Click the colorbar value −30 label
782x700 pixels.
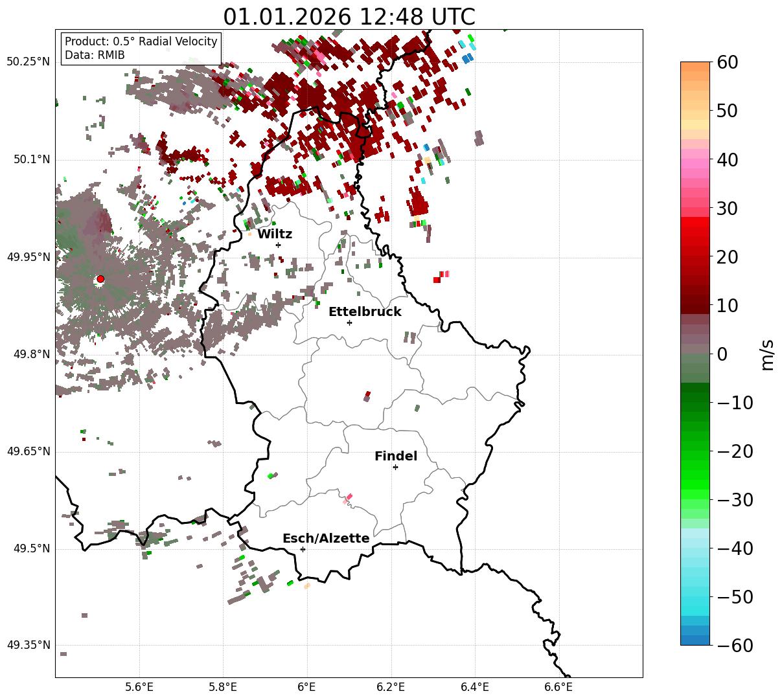pos(735,499)
